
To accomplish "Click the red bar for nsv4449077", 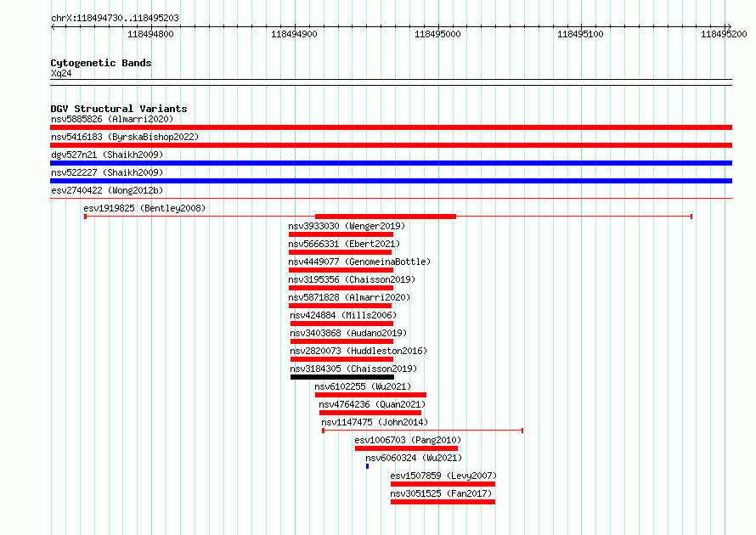I will [341, 270].
